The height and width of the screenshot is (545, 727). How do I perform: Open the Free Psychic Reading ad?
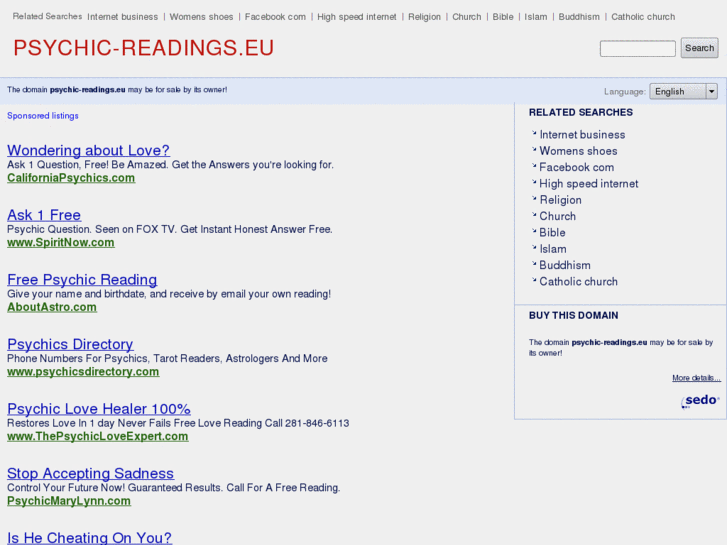coord(82,280)
